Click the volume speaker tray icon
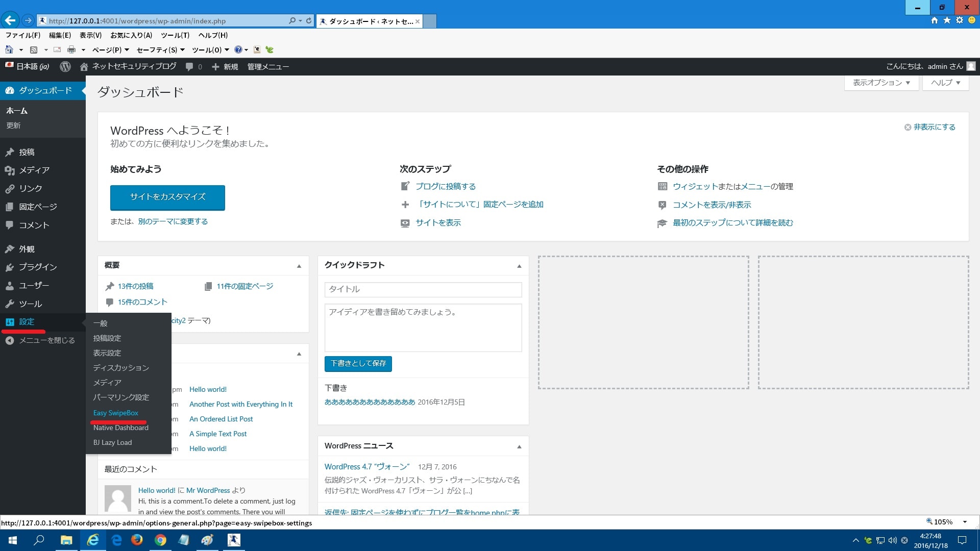Viewport: 980px width, 551px height. tap(893, 540)
